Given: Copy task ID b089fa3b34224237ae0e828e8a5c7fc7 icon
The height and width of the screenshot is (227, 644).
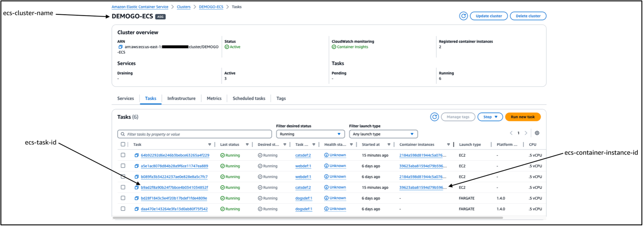Looking at the screenshot, I should click(137, 177).
